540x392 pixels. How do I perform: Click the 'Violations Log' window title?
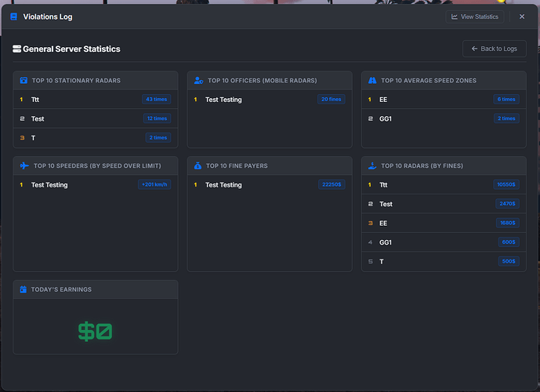point(48,17)
